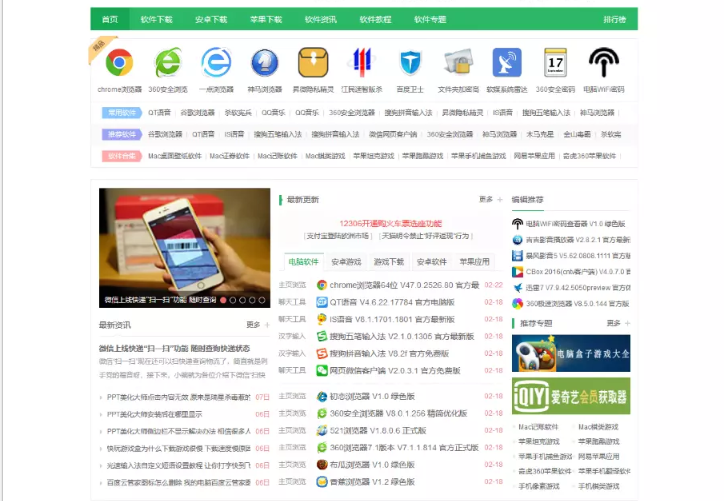Go to 首页 in green navigation bar

110,19
